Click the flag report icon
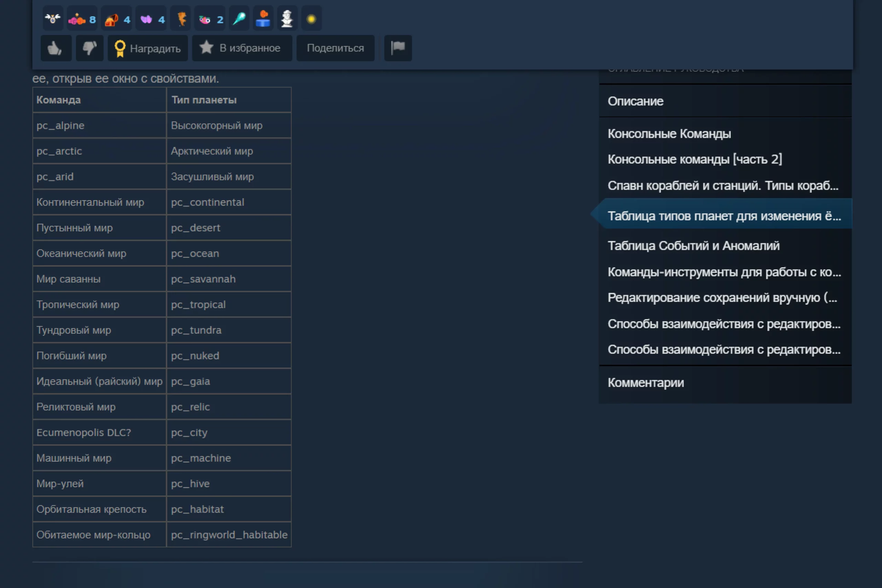 (398, 48)
